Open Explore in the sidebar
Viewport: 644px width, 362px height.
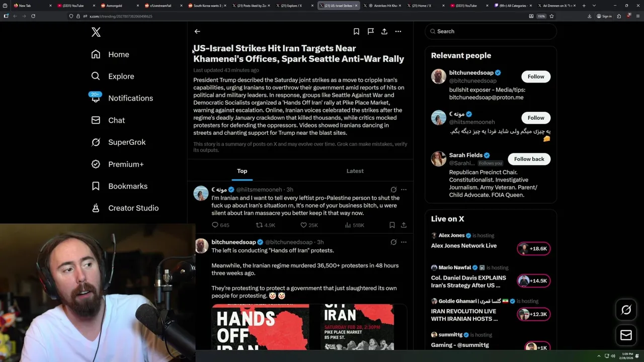click(113, 76)
